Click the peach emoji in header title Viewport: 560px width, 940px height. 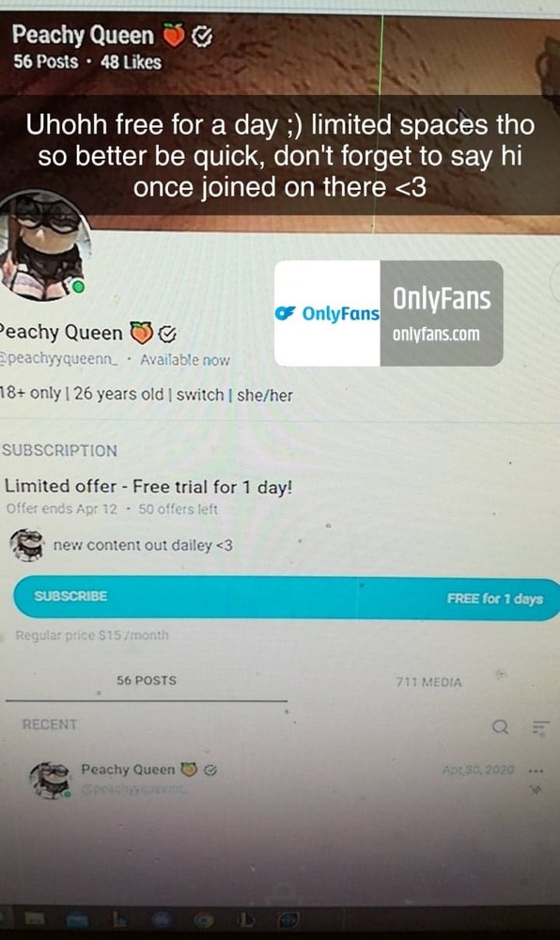pos(174,36)
